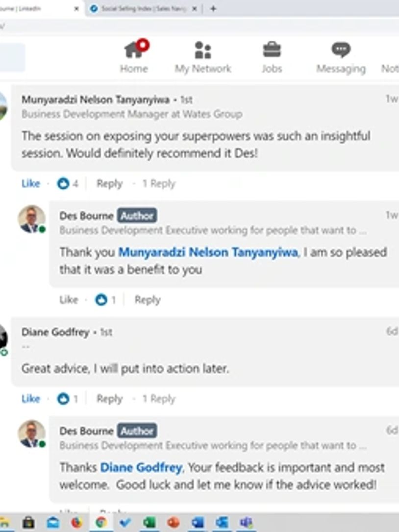Open Firefox from the taskbar

[x=77, y=523]
